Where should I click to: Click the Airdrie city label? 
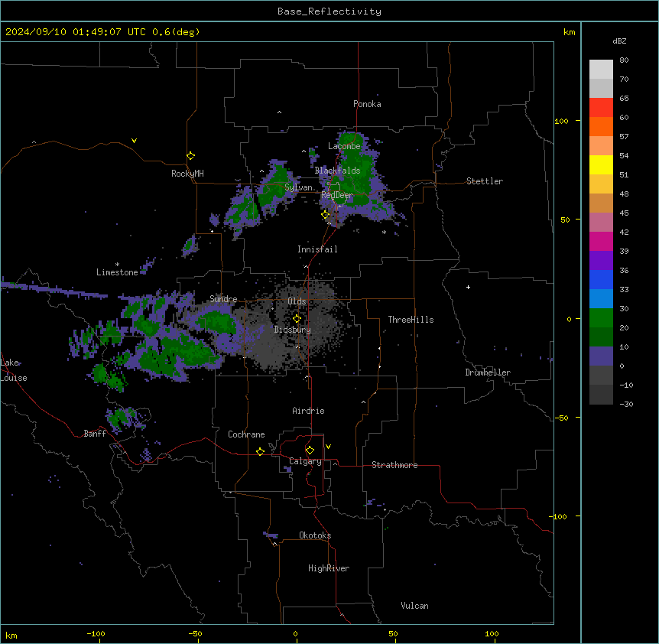[x=308, y=411]
